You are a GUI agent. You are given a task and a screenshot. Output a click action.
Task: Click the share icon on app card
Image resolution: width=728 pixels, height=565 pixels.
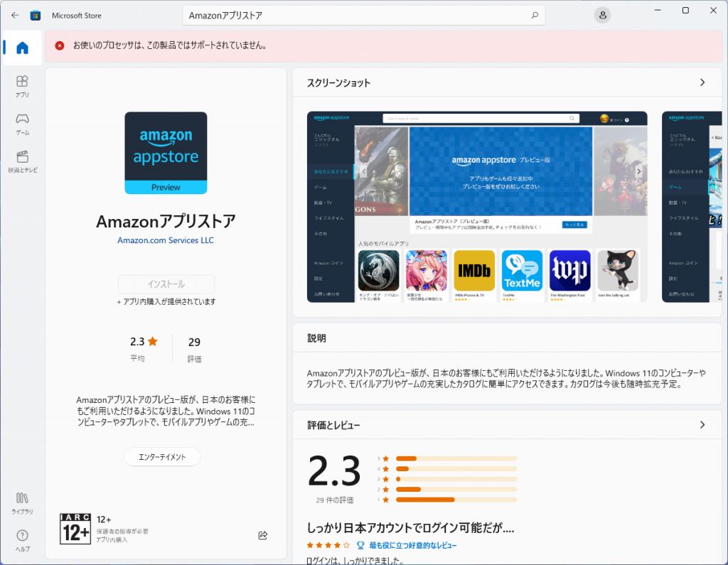click(263, 535)
